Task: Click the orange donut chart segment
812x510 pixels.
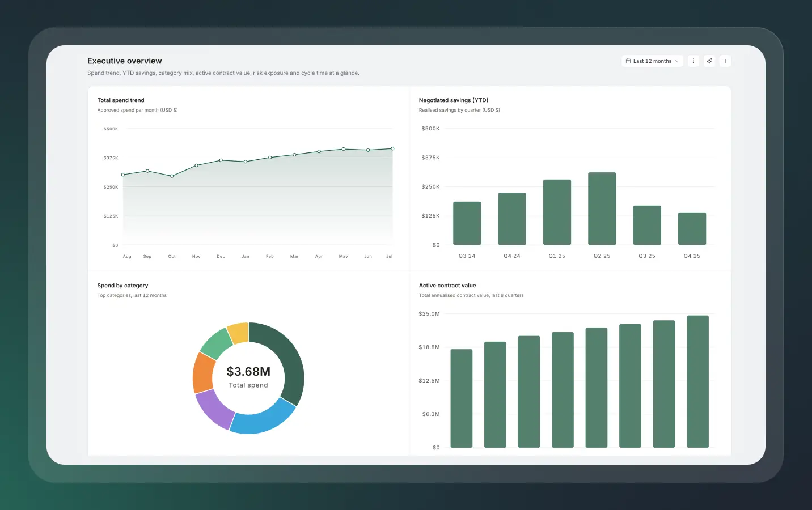Action: [202, 373]
